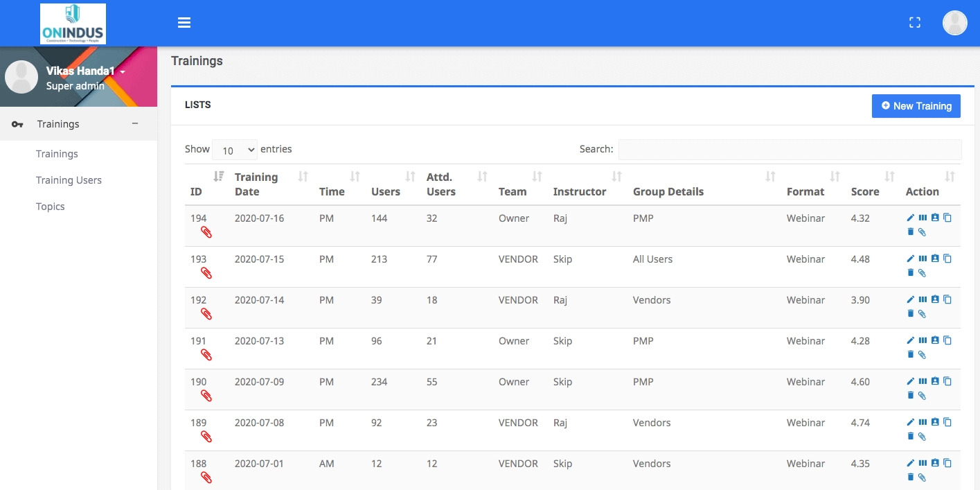Click the copy icon for training 192
This screenshot has width=980, height=490.
[947, 299]
